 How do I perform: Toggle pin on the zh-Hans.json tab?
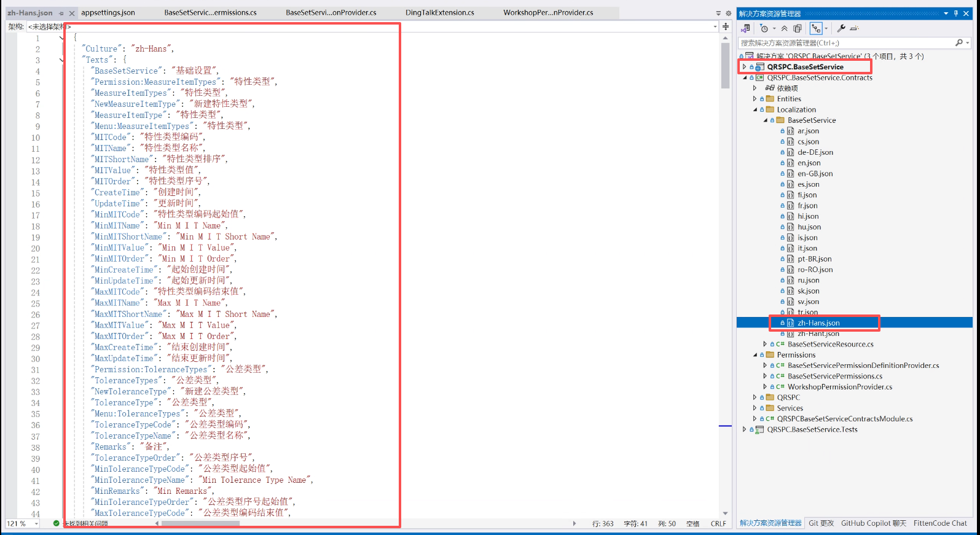click(x=61, y=13)
